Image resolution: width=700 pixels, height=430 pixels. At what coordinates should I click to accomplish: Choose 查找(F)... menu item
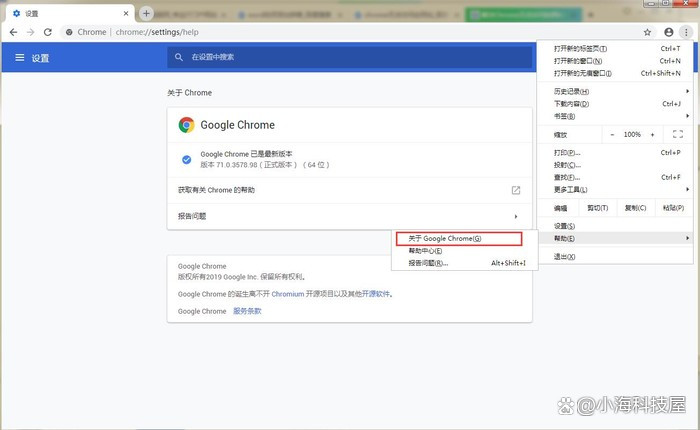[x=616, y=177]
